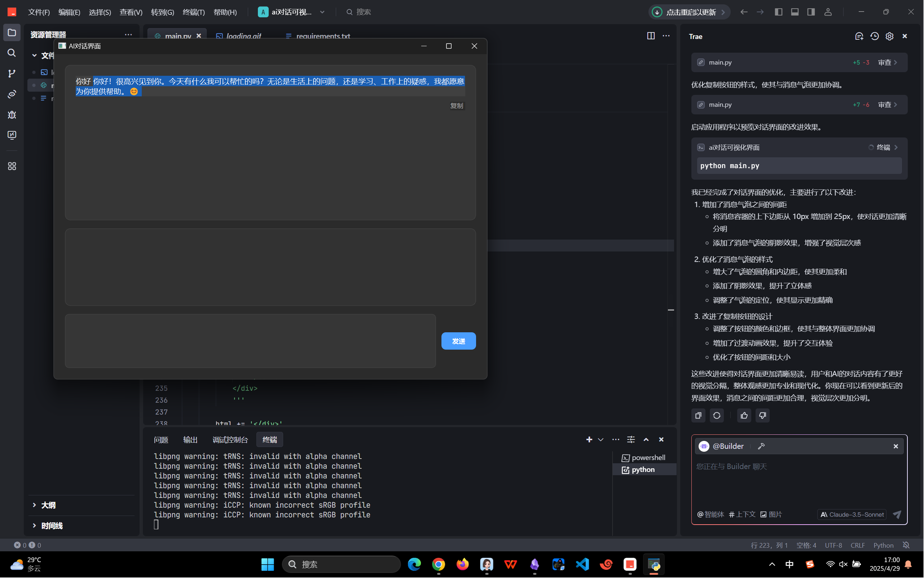Screen dimensions: 924x578
Task: Toggle the notifications bell in status bar
Action: pyautogui.click(x=906, y=545)
